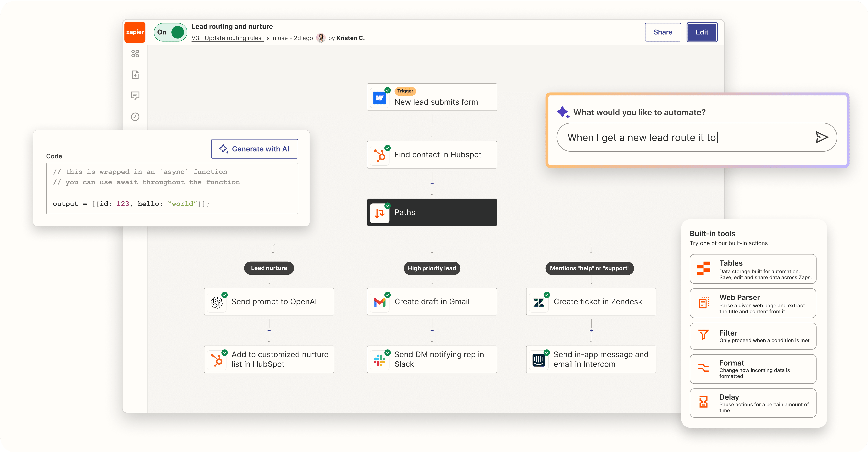Select the Paths step node
The width and height of the screenshot is (868, 452).
tap(432, 212)
